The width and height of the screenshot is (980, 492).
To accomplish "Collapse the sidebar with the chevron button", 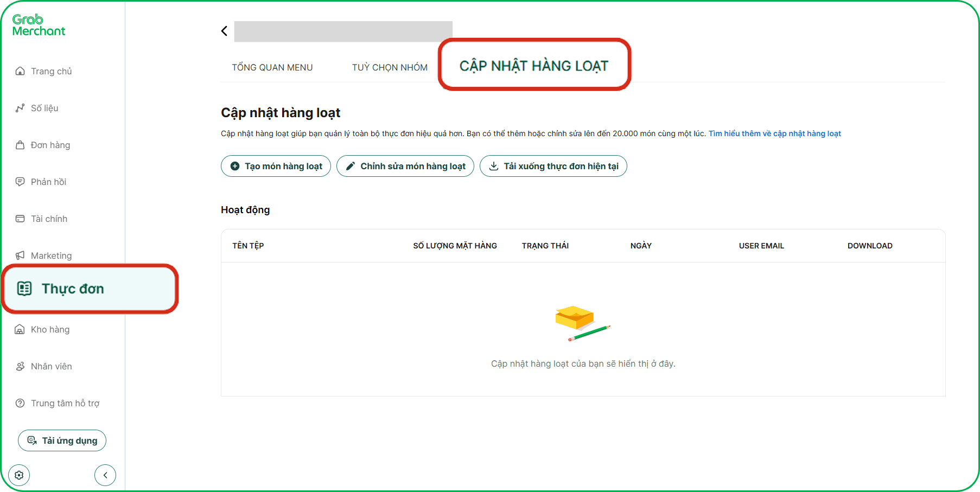I will pyautogui.click(x=105, y=475).
